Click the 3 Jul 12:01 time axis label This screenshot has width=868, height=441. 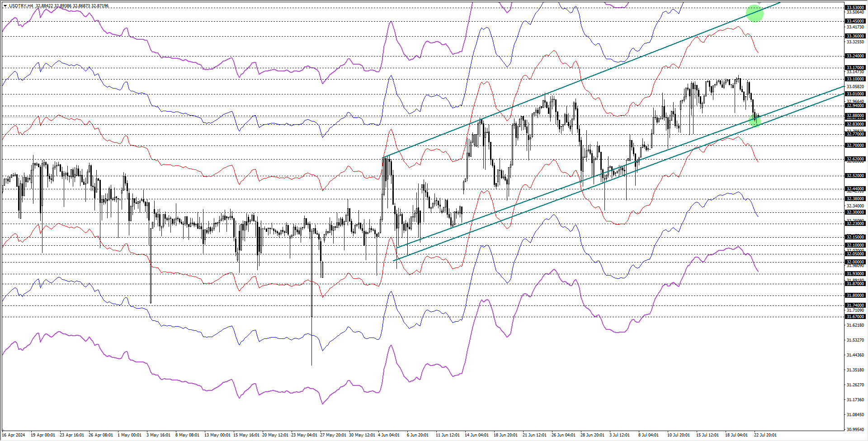click(x=619, y=435)
